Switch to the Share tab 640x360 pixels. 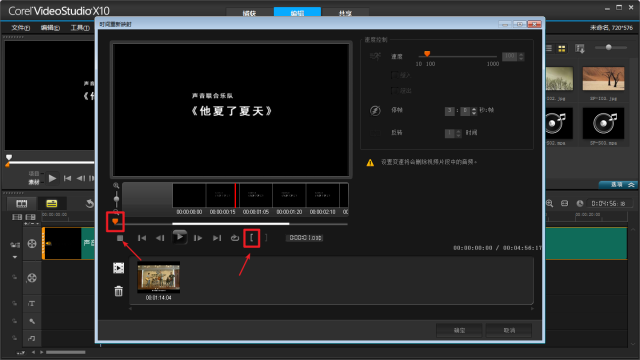click(345, 13)
